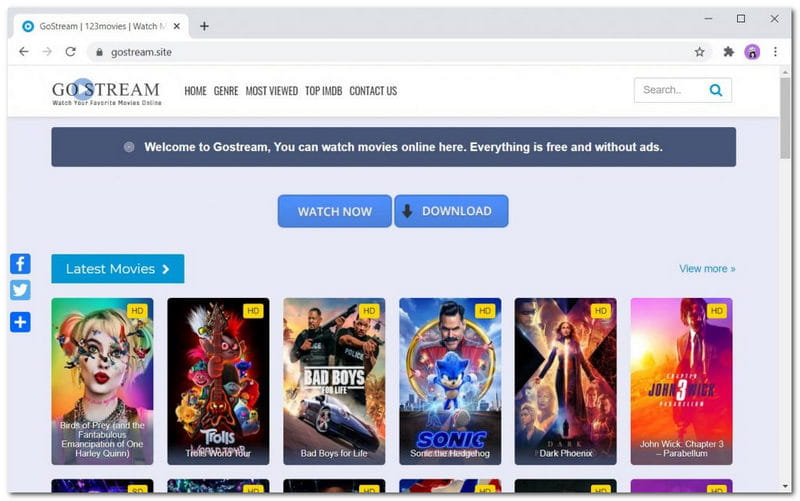Close the GoStream browser tab
This screenshot has height=501, width=800.
pos(177,26)
